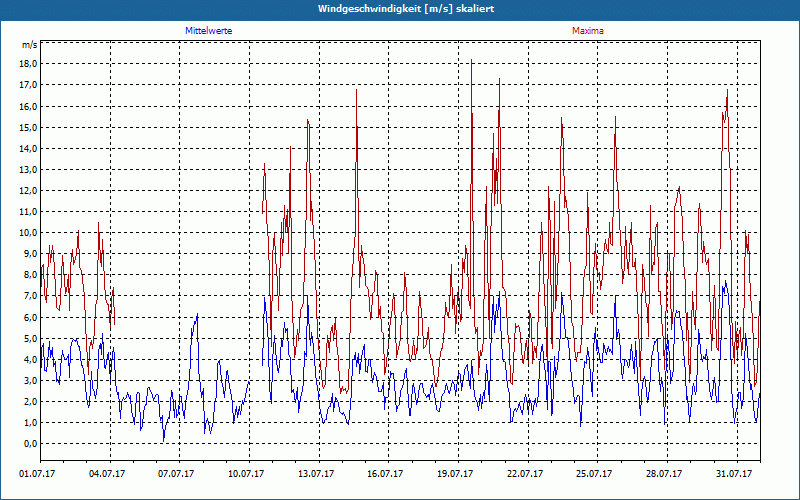Screen dimensions: 800x500
Task: Click the 10.07.17 date label
Action: click(246, 474)
